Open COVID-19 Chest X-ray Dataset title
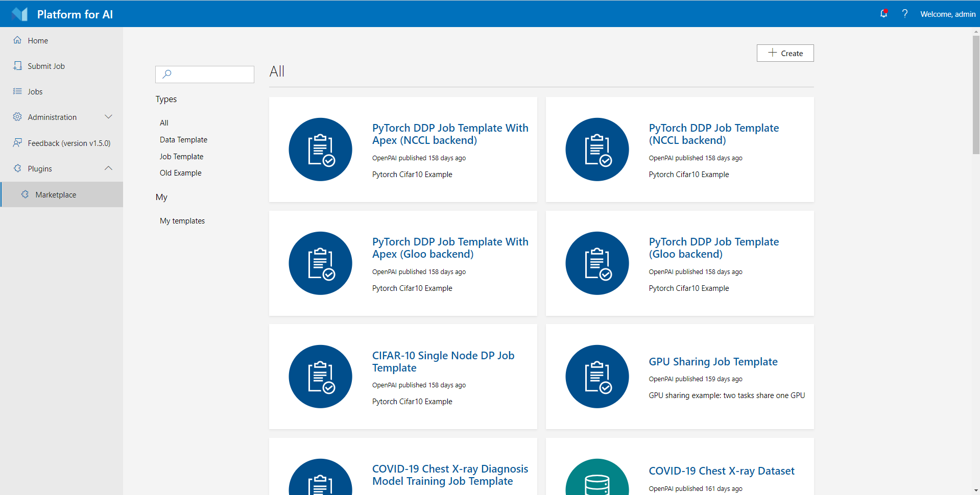The image size is (980, 495). pos(722,471)
